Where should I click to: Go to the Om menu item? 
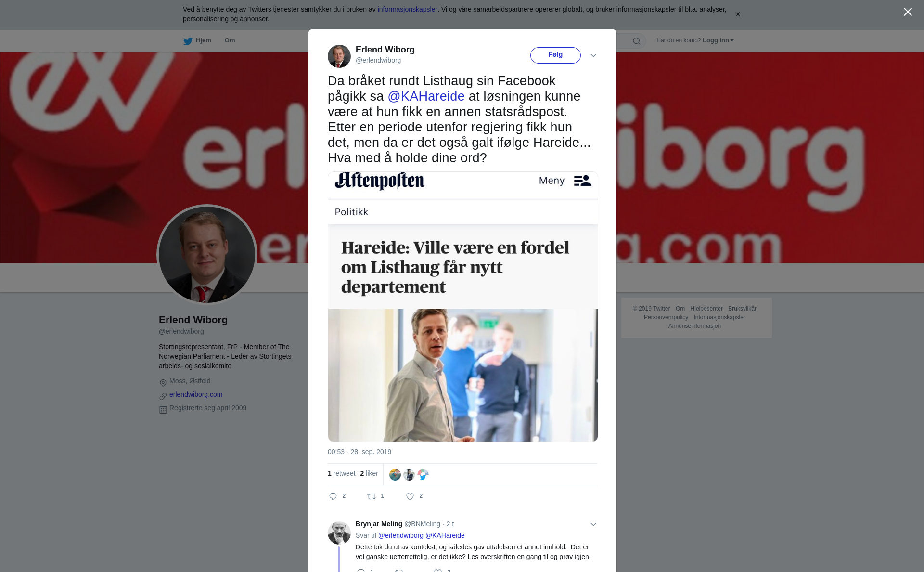230,40
